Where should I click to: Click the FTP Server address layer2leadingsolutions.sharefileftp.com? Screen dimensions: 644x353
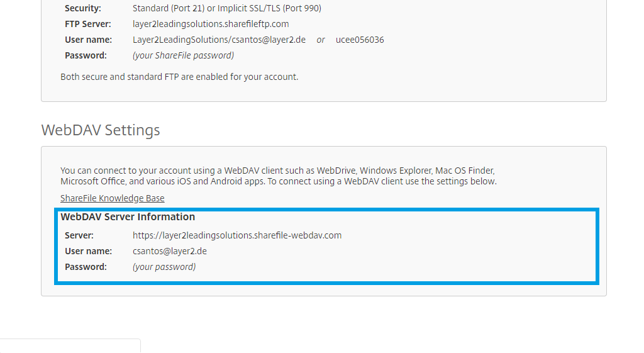pyautogui.click(x=211, y=24)
